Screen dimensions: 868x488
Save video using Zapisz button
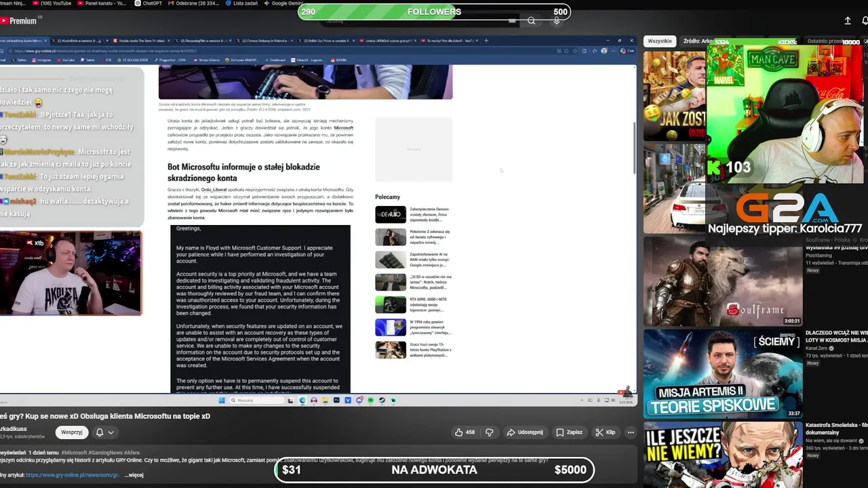[x=569, y=432]
